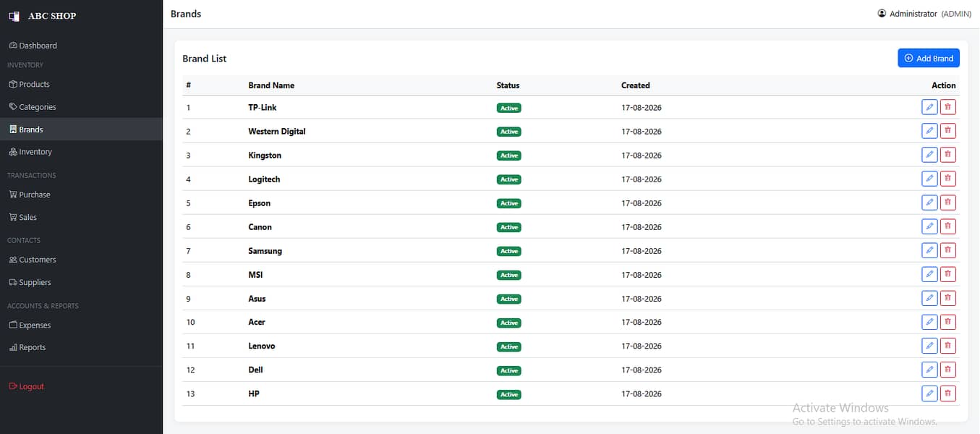Delete the TP-Link brand using trash icon

(x=947, y=107)
